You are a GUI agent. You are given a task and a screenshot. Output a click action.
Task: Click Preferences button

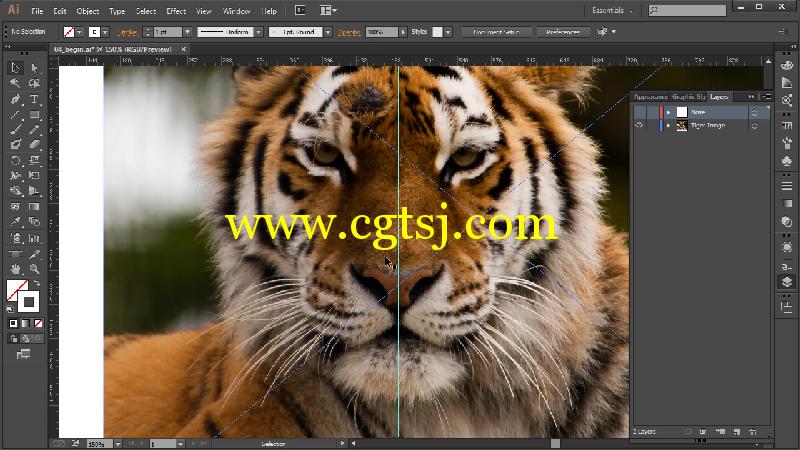(x=563, y=32)
